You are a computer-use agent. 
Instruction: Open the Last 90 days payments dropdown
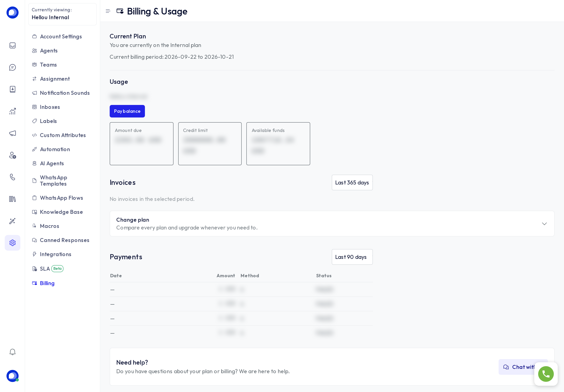click(x=352, y=257)
